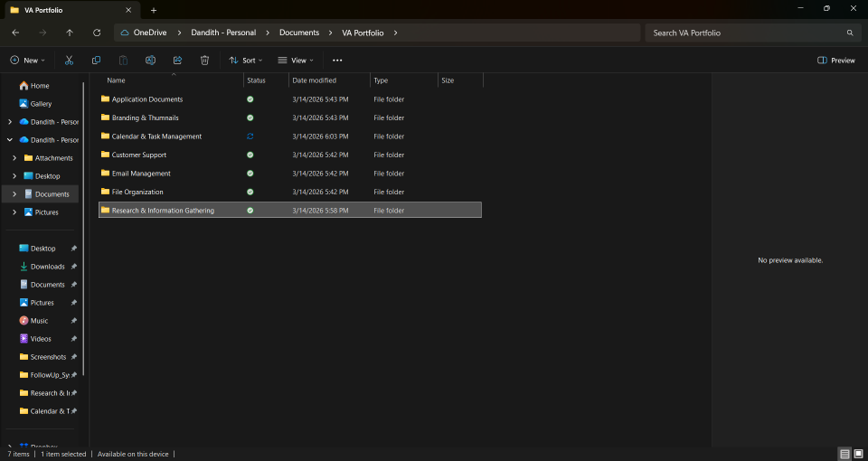868x461 pixels.
Task: Click the Share icon in toolbar
Action: [178, 61]
